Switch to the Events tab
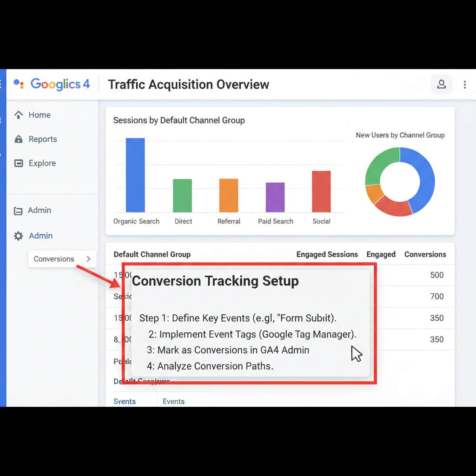Image resolution: width=476 pixels, height=476 pixels. 173,401
